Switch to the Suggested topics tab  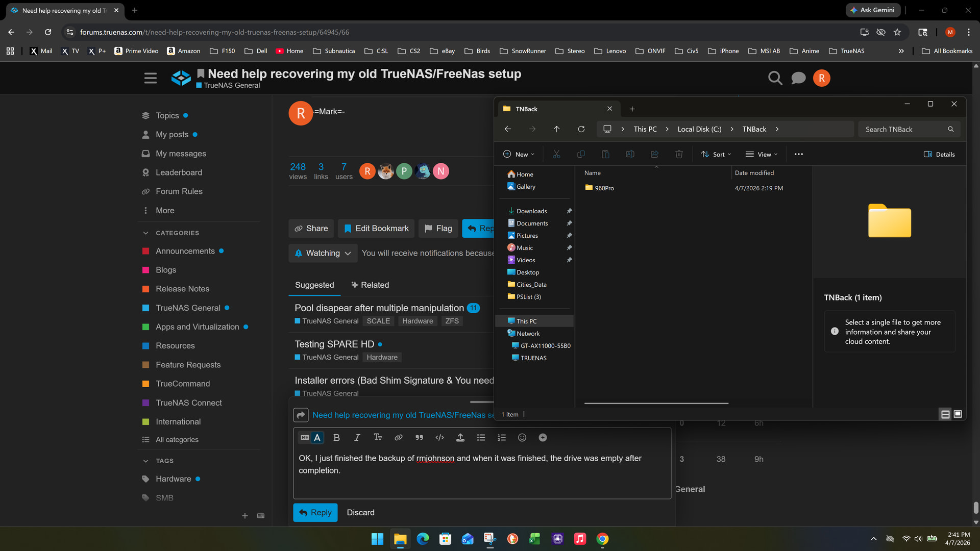click(x=314, y=285)
